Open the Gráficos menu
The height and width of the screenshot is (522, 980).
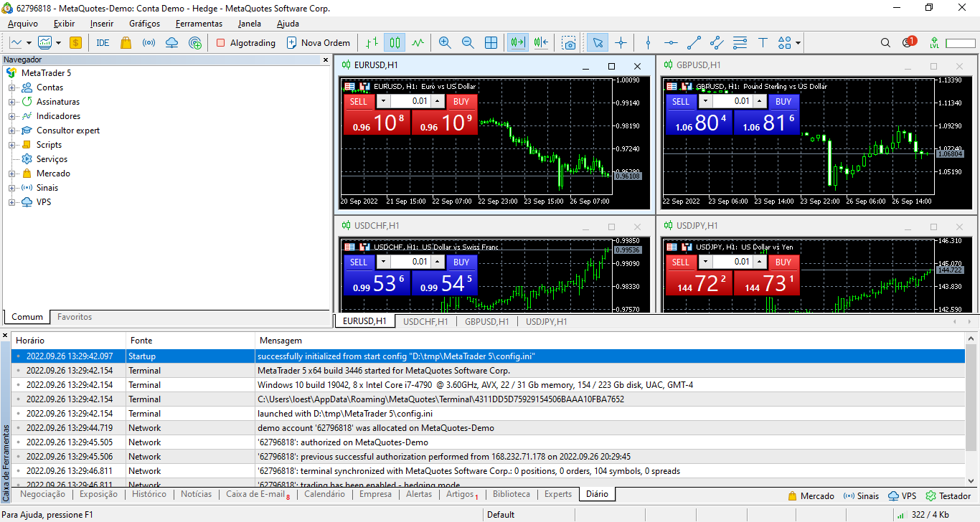144,23
